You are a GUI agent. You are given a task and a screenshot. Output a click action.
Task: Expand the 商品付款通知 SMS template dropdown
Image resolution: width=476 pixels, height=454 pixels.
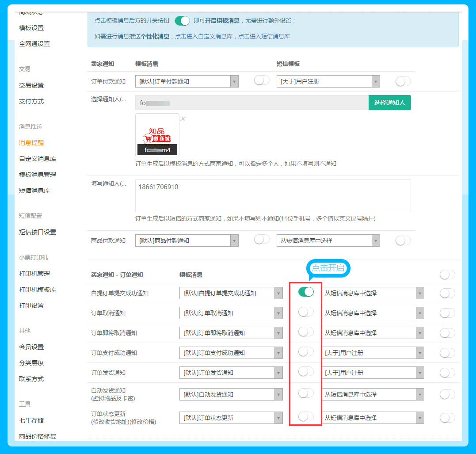[328, 240]
